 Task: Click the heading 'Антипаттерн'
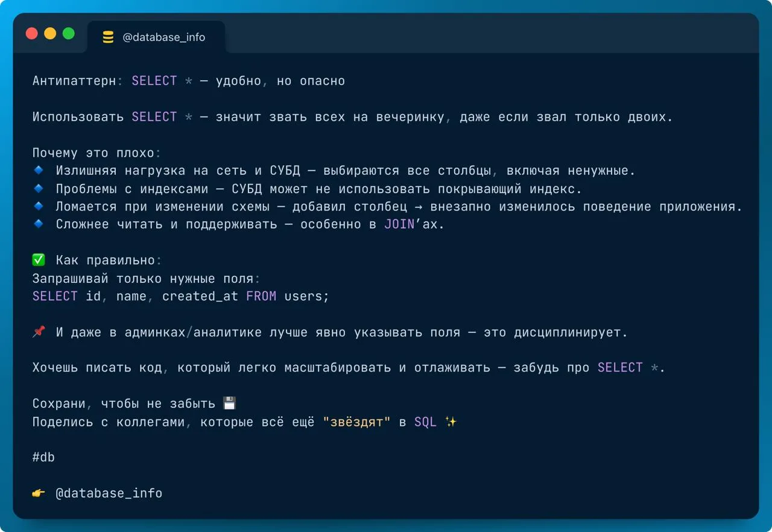point(74,81)
